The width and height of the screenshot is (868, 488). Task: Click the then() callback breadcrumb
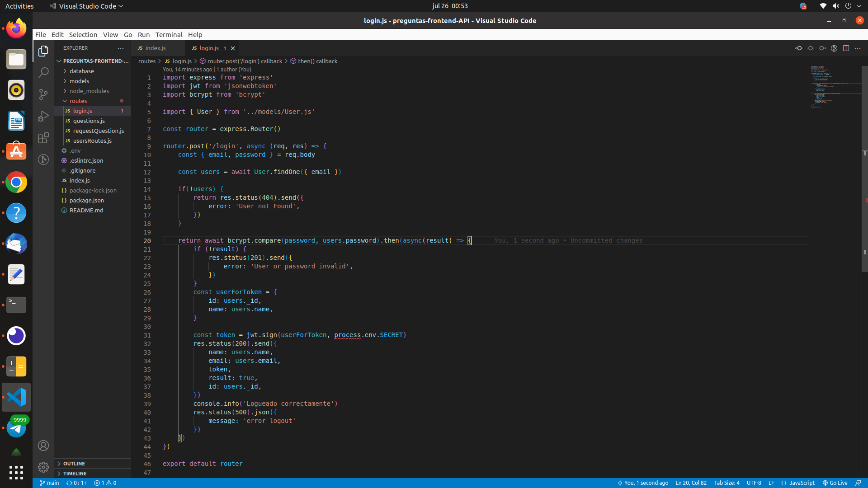click(314, 61)
